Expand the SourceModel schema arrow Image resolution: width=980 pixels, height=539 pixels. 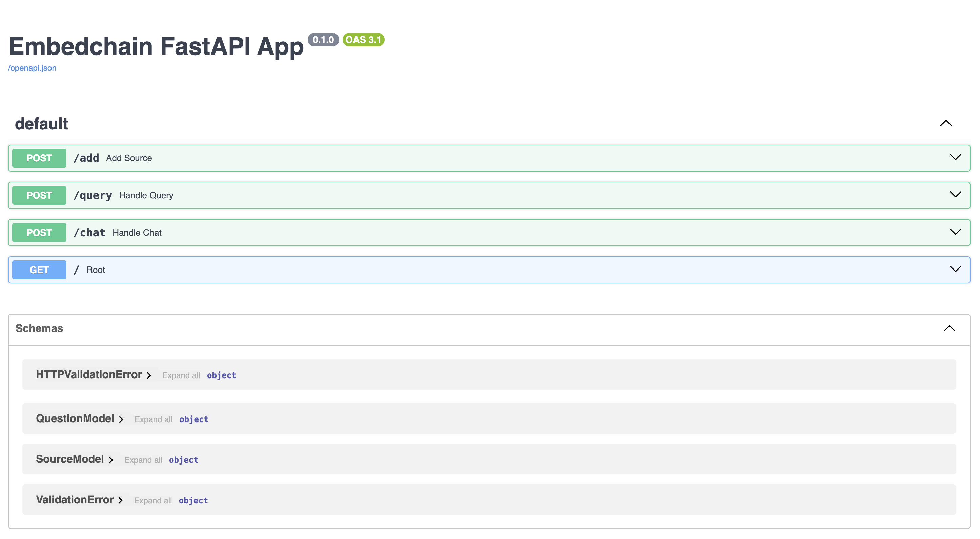pos(111,460)
